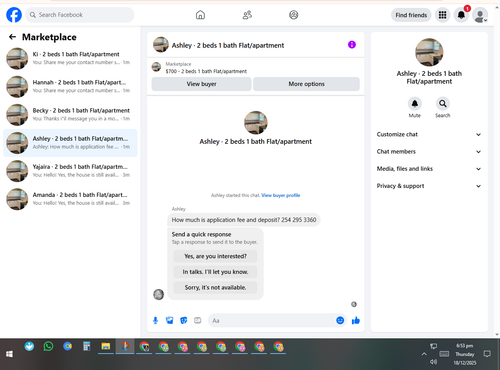Expand Privacy & support section
This screenshot has height=370, width=500.
[x=429, y=186]
